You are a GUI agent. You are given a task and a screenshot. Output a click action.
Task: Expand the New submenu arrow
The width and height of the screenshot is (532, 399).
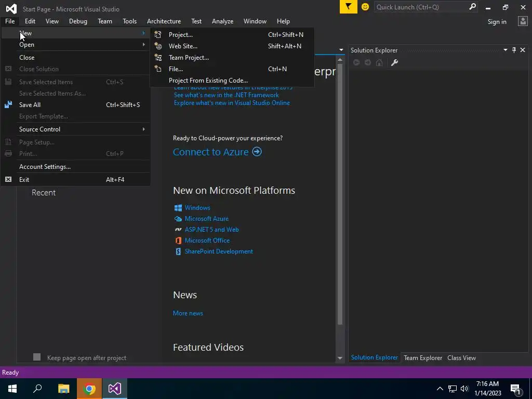(143, 33)
